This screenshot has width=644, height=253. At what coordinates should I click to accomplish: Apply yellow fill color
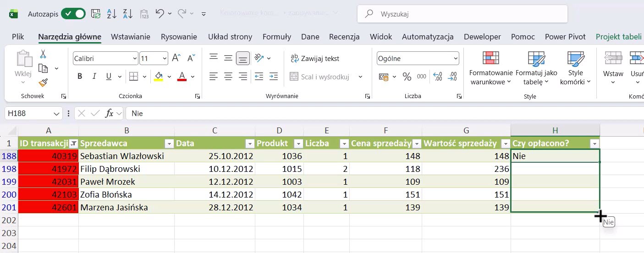coord(159,77)
